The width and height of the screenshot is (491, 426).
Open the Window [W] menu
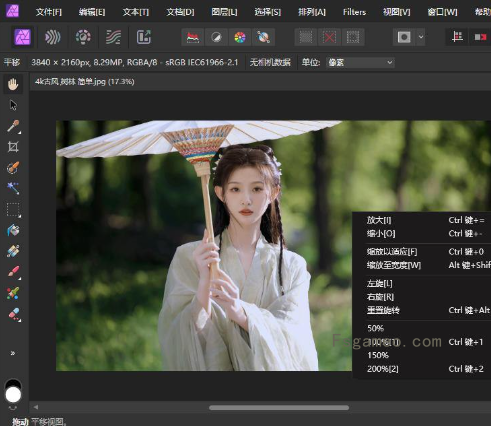click(442, 12)
